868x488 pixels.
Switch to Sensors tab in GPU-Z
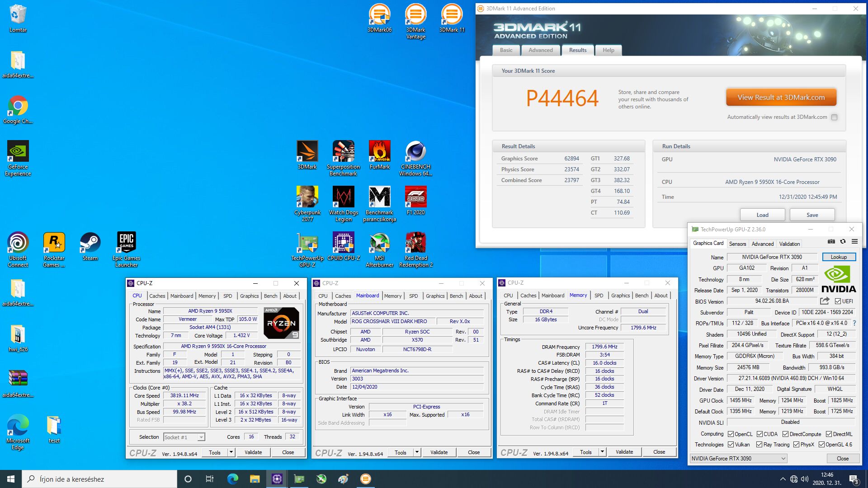(737, 244)
